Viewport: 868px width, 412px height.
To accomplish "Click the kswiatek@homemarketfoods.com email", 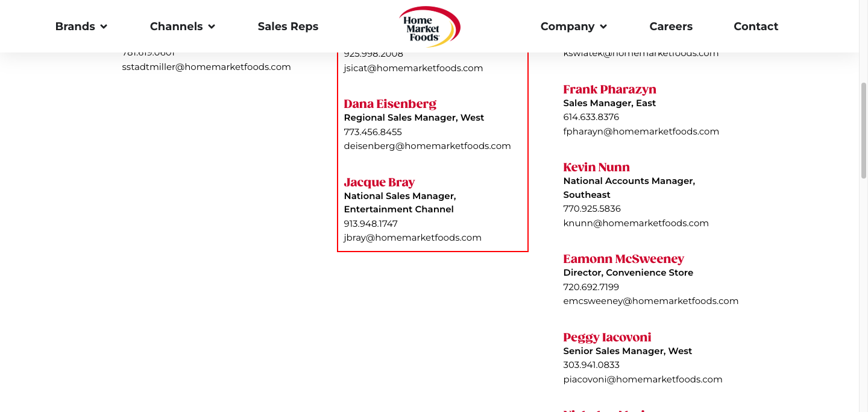I will click(641, 54).
